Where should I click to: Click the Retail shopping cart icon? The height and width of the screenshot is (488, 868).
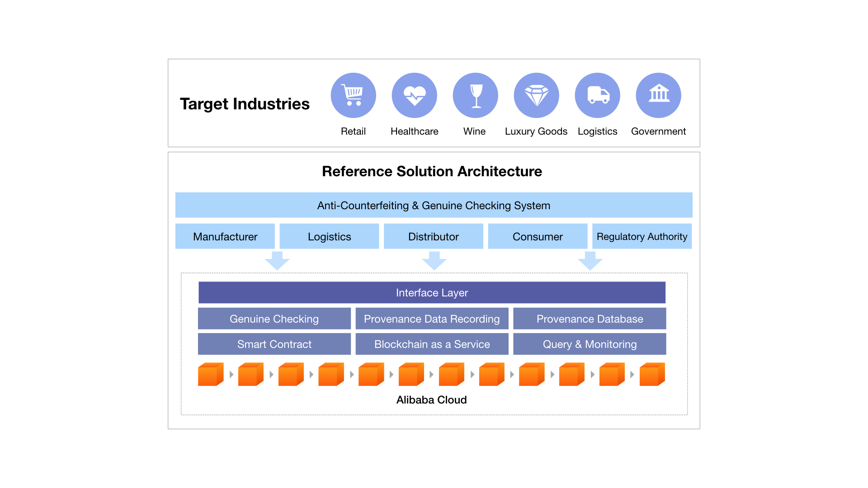click(x=353, y=95)
